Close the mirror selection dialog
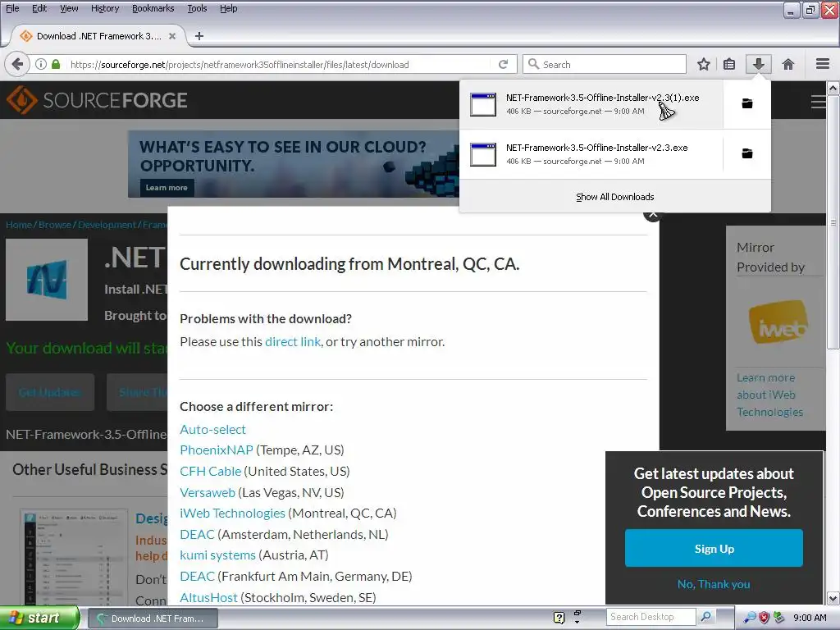 coord(652,216)
